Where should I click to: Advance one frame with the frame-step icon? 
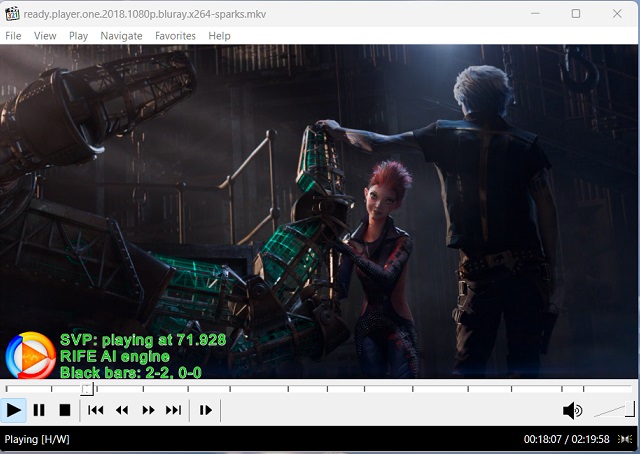tap(205, 410)
